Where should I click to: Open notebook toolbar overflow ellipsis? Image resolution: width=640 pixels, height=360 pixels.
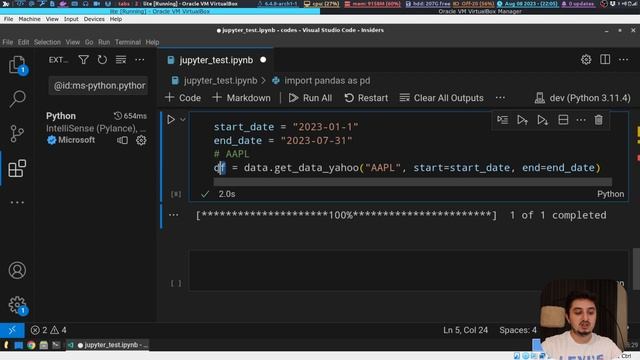[500, 98]
